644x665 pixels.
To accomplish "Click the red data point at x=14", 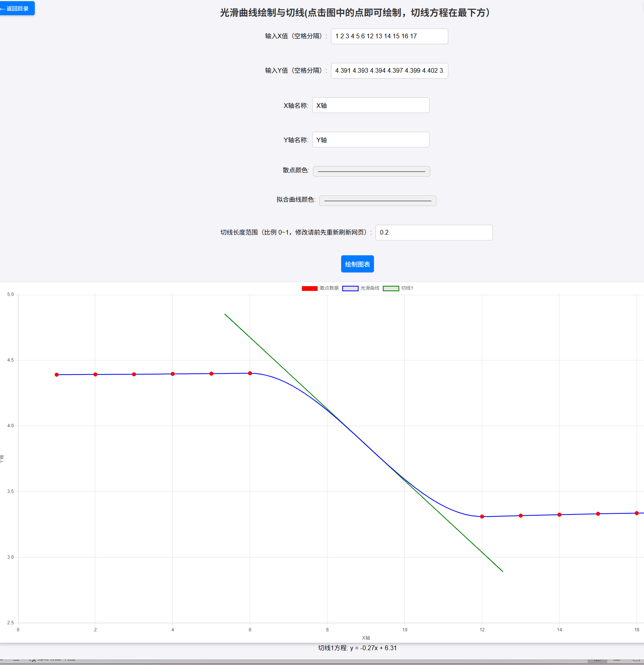I will (x=559, y=514).
